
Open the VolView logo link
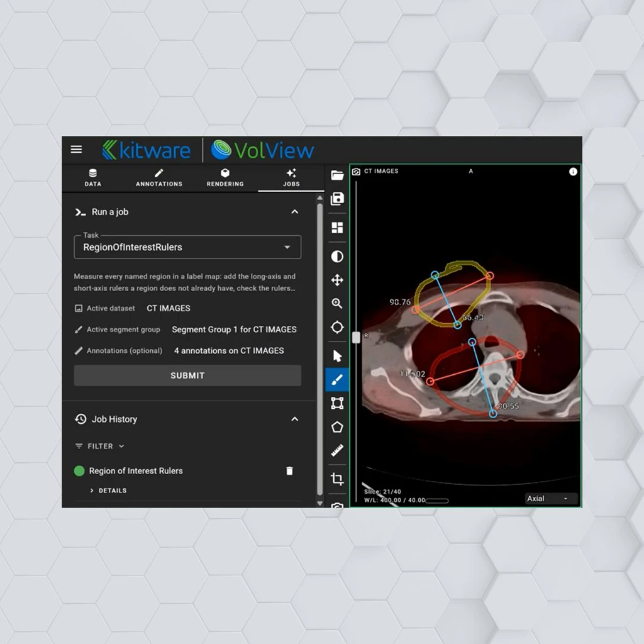pyautogui.click(x=262, y=150)
